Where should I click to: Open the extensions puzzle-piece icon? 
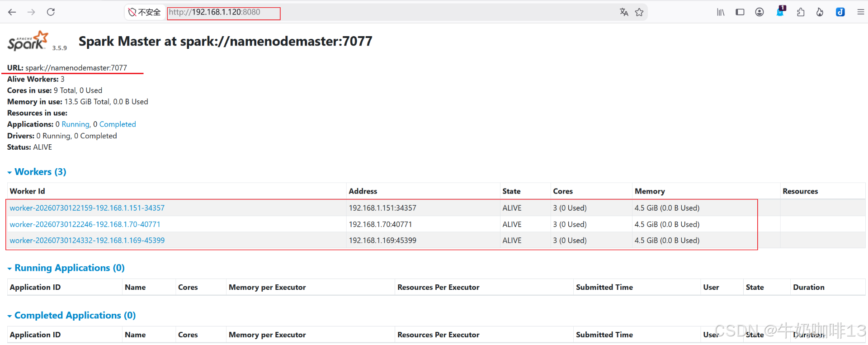(x=801, y=12)
